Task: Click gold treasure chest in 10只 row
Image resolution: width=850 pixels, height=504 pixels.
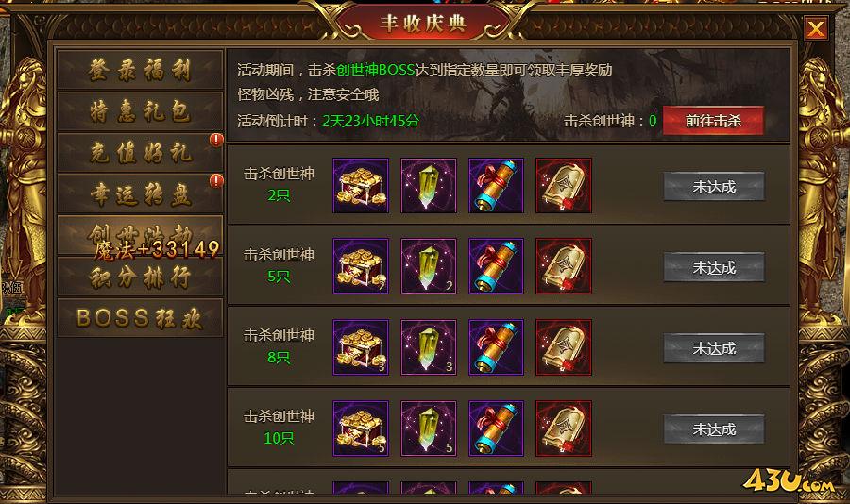Action: tap(361, 428)
